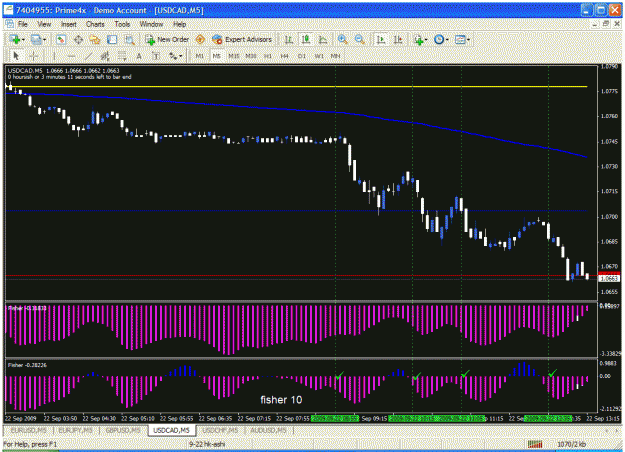The width and height of the screenshot is (625, 452).
Task: Open the Help menu
Action: tap(179, 24)
